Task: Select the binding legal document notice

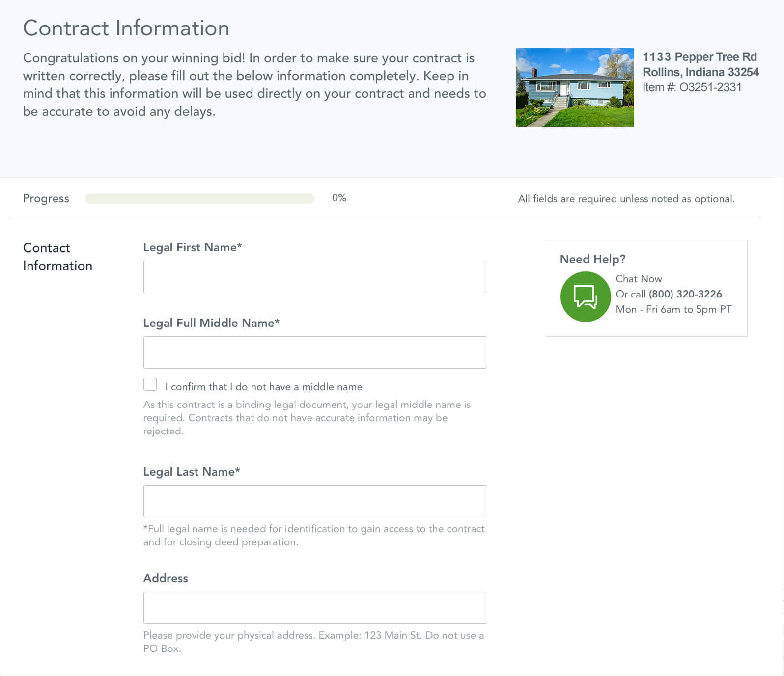Action: pyautogui.click(x=307, y=418)
